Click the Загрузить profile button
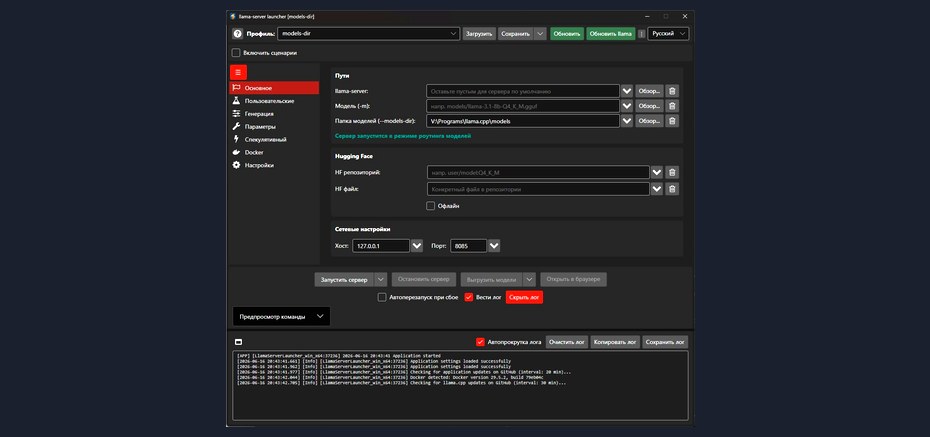Viewport: 930px width, 437px height. pyautogui.click(x=479, y=34)
